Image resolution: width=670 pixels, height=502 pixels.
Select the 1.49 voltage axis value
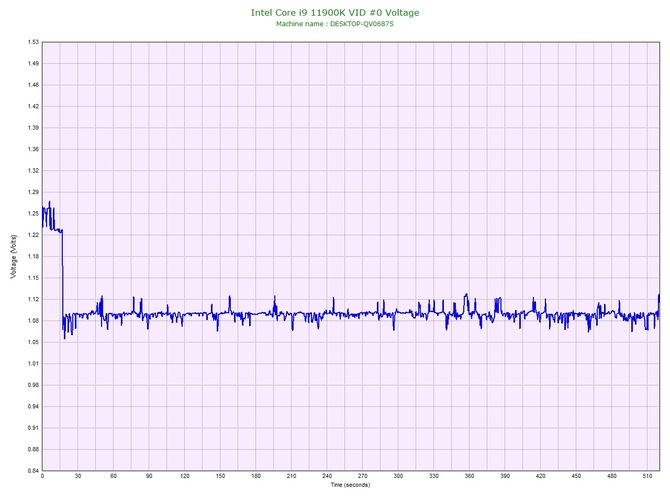click(33, 63)
